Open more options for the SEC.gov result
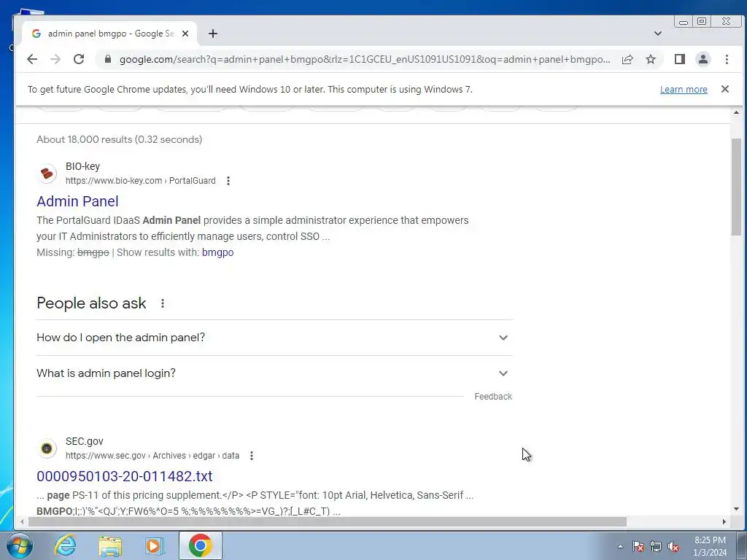Viewport: 747px width, 560px height. 252,456
